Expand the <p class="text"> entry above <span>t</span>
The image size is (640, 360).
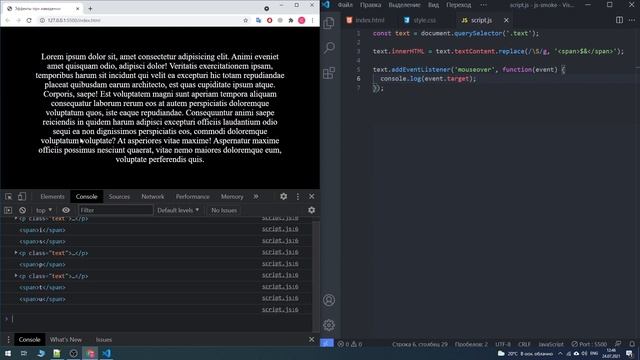click(x=16, y=276)
